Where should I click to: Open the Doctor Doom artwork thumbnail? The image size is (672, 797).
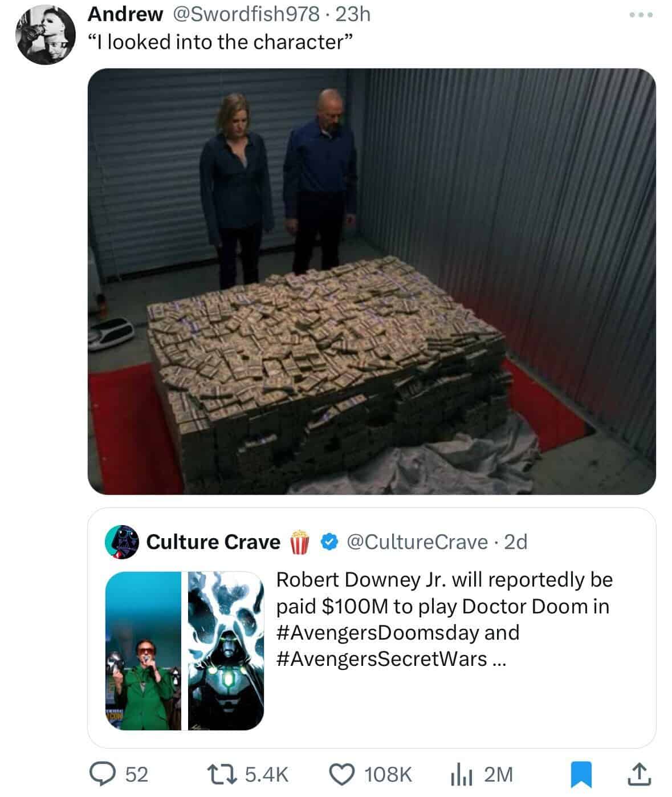tap(226, 651)
